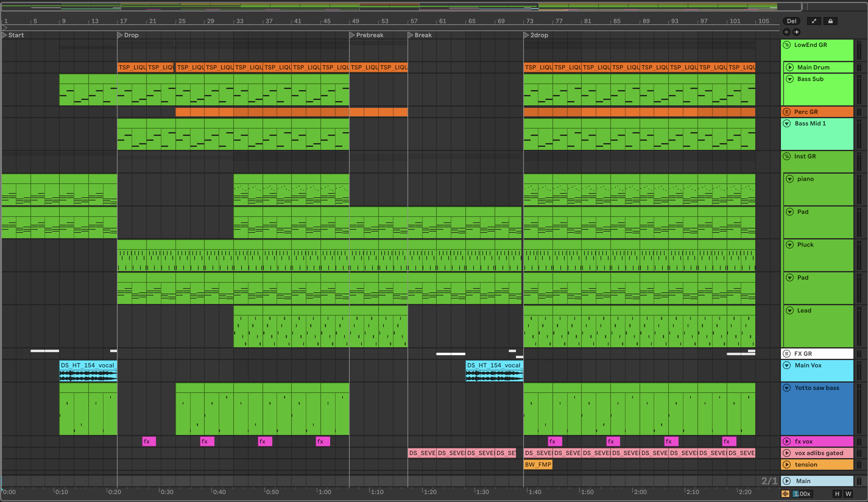Expand the Main Drum track

point(790,68)
